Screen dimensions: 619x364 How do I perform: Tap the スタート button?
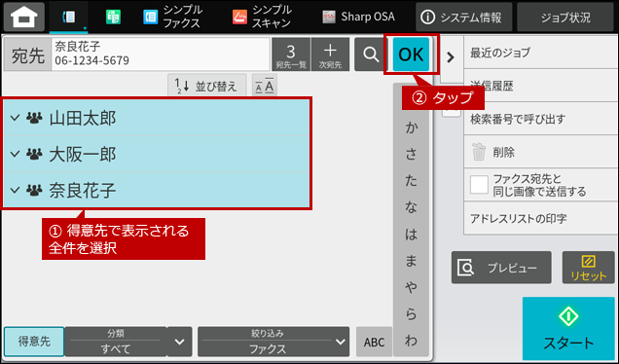pyautogui.click(x=568, y=328)
